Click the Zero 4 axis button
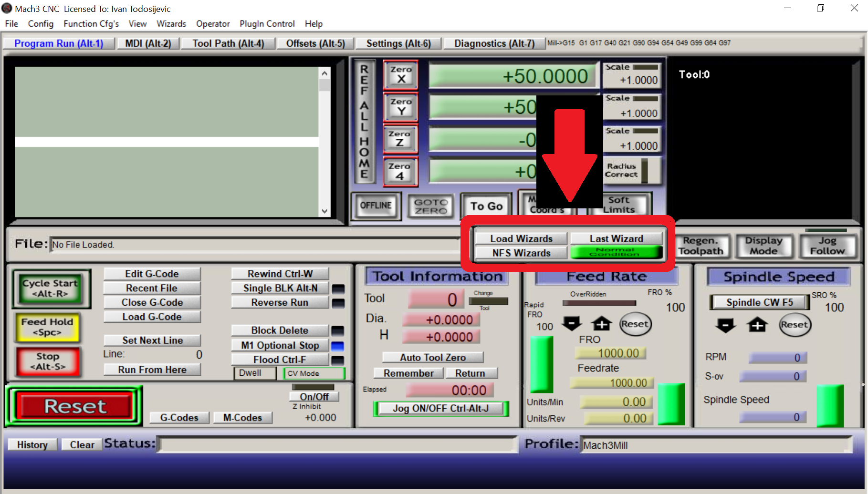Viewport: 868px width, 494px height. click(x=400, y=171)
